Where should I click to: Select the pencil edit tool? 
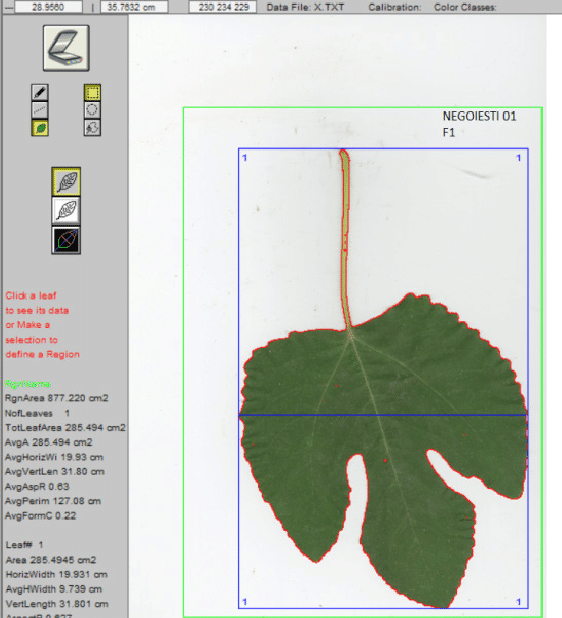click(40, 93)
